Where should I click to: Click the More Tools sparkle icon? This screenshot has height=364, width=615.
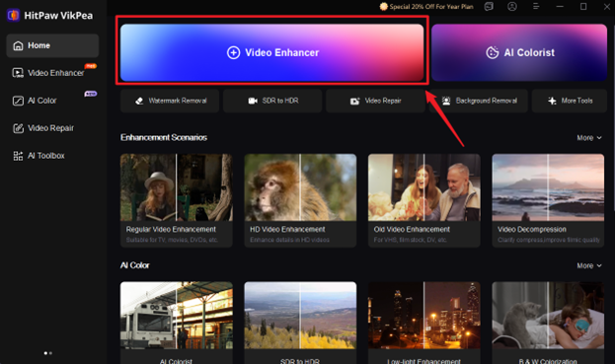[552, 101]
